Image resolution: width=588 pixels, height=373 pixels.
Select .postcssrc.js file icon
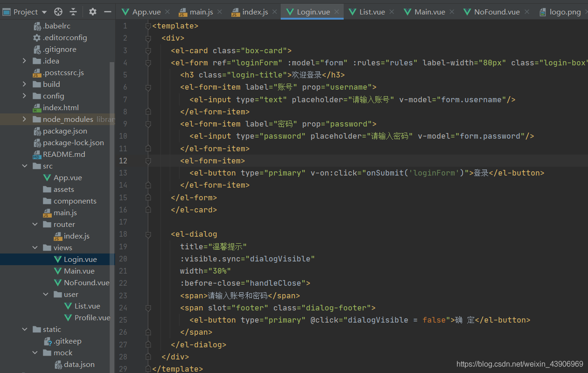(37, 73)
